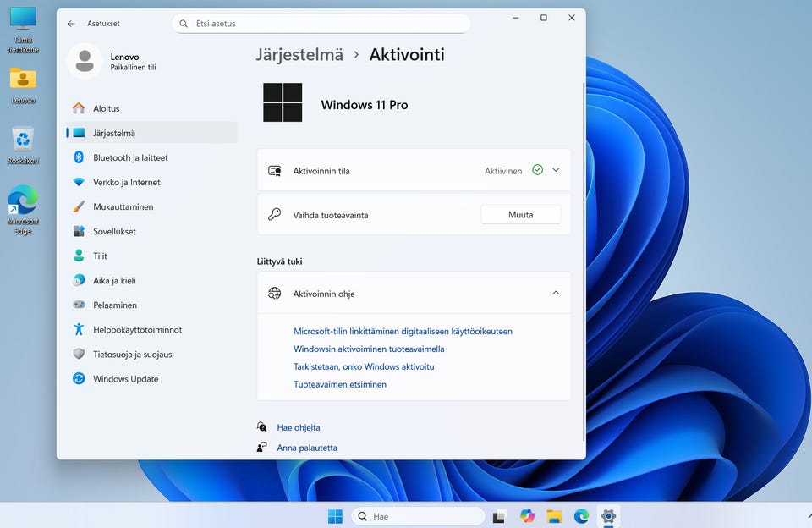This screenshot has height=528, width=812.
Task: Open Verkko ja Internet settings icon
Action: 79,182
